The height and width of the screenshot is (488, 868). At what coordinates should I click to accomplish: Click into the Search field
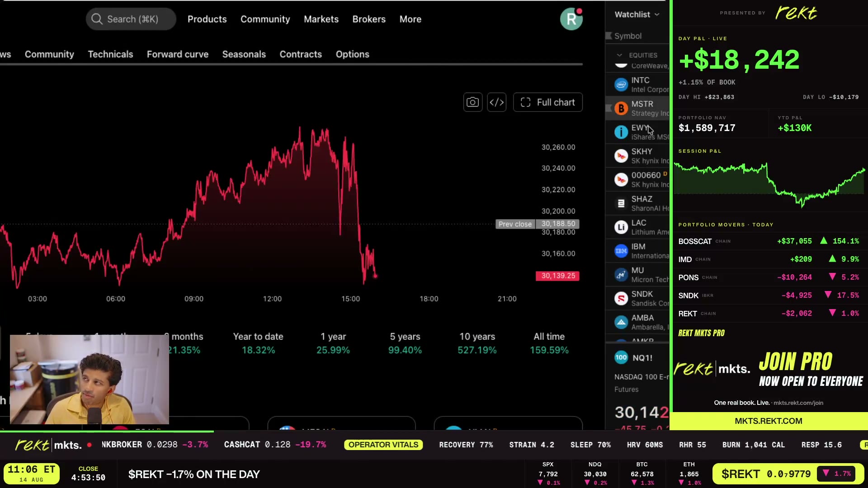(x=131, y=19)
